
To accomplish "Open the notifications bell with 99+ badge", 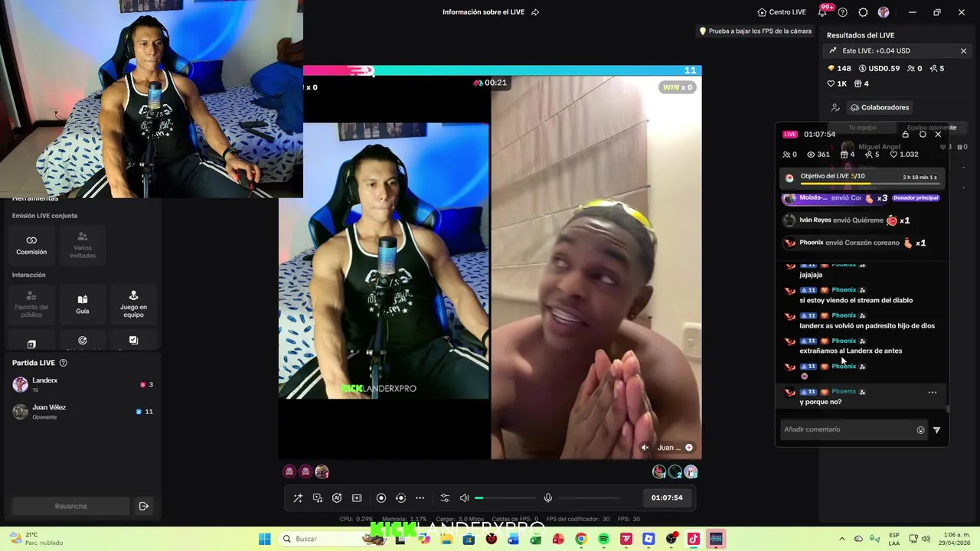I will click(824, 11).
